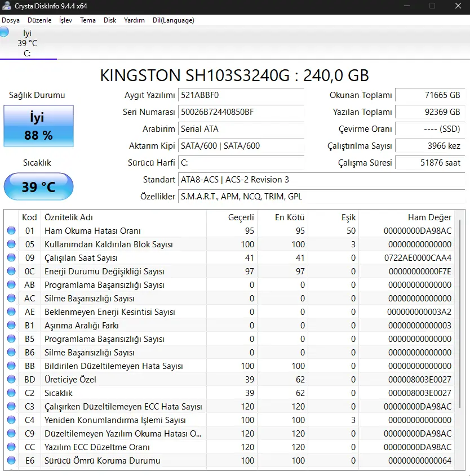This screenshot has height=476, width=470.
Task: Click the status orb for attribute E6
Action: click(11, 460)
